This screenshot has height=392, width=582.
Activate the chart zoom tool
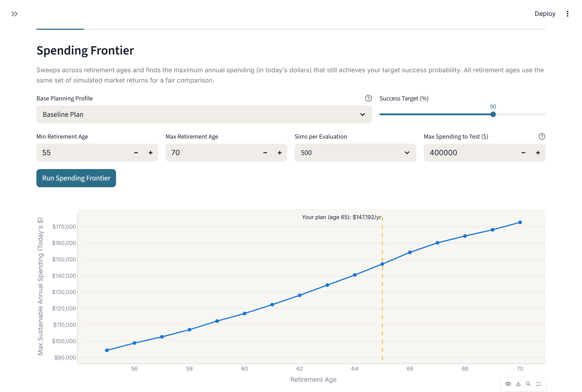point(529,384)
